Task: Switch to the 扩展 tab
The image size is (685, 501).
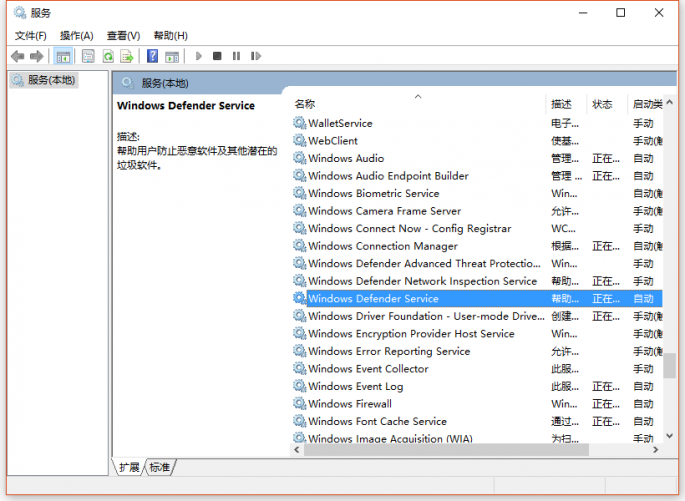Action: tap(129, 467)
